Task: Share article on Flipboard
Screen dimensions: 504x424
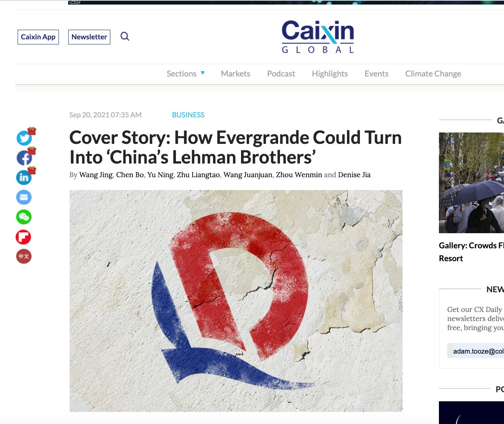Action: tap(23, 237)
